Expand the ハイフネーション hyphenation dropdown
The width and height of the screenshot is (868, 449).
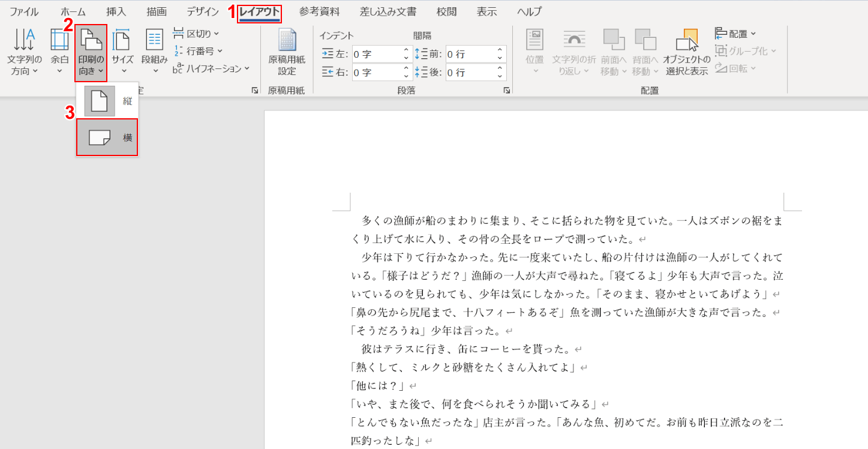211,68
